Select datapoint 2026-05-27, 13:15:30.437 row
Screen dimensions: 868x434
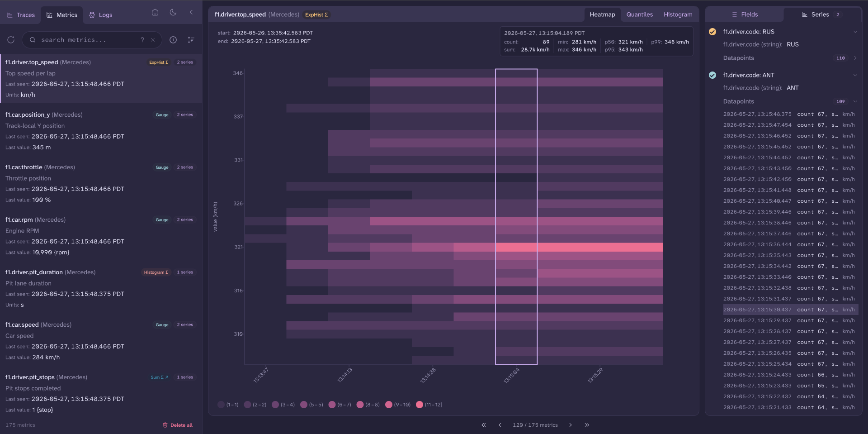click(790, 310)
